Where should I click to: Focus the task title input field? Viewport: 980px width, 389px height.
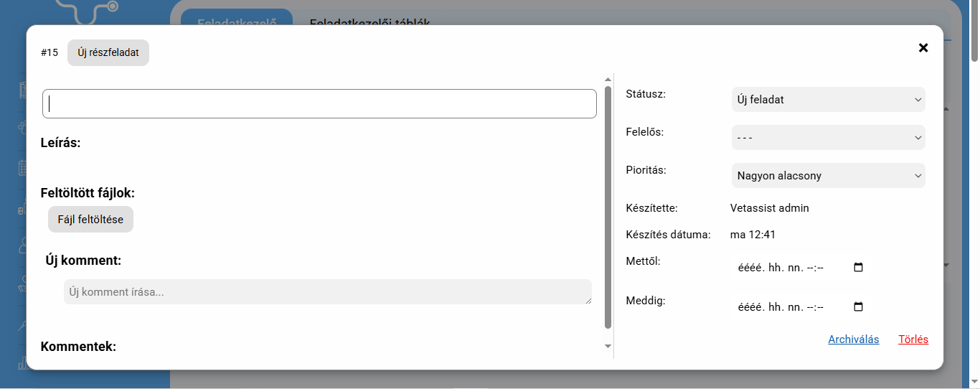point(319,104)
